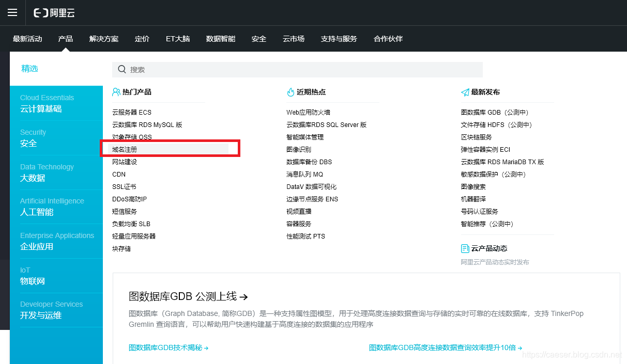Screen dimensions: 627x364
Task: Select Developer Services 开发与运维 category
Action: click(x=56, y=310)
